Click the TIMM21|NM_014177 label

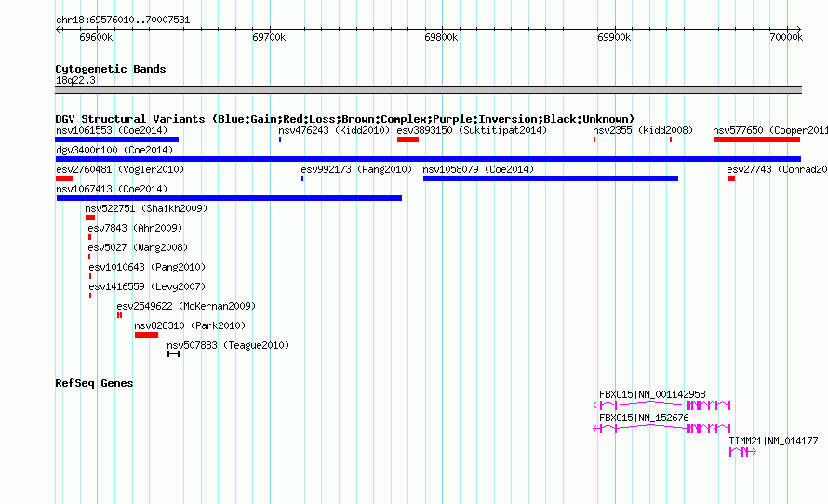(774, 441)
